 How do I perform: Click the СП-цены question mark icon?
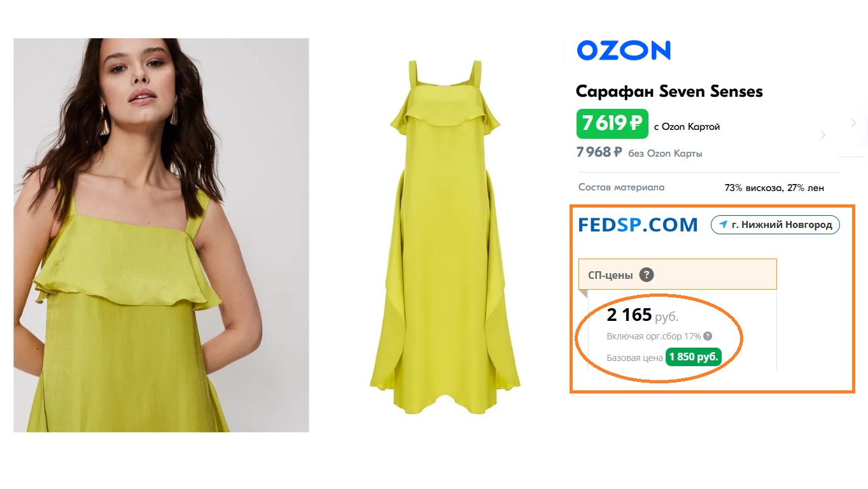click(x=647, y=275)
